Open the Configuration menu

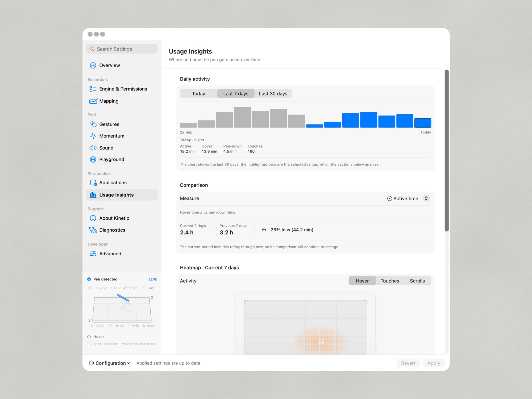tap(109, 363)
